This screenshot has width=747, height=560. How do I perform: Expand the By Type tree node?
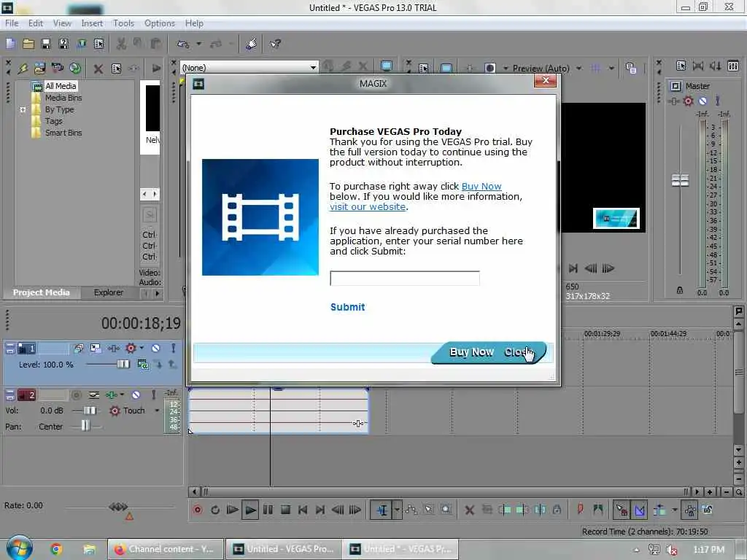23,109
